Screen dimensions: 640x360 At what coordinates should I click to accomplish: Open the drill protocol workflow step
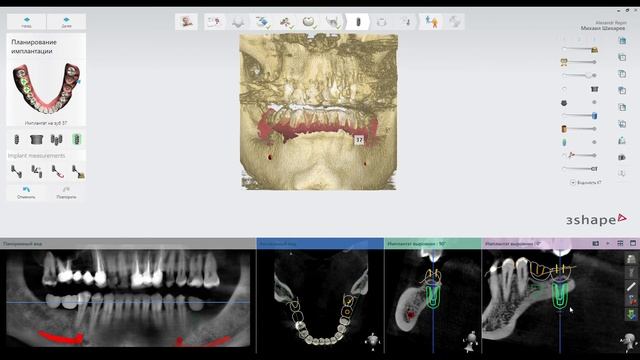(x=406, y=22)
